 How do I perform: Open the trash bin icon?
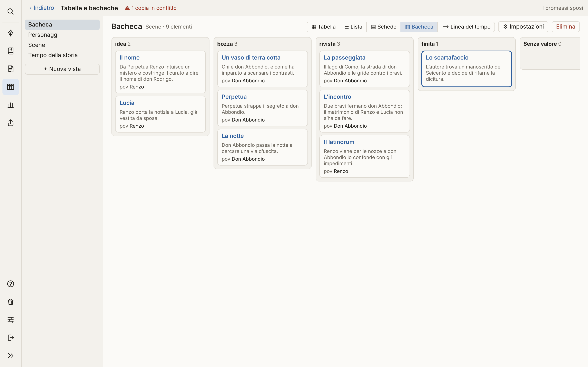click(x=10, y=302)
